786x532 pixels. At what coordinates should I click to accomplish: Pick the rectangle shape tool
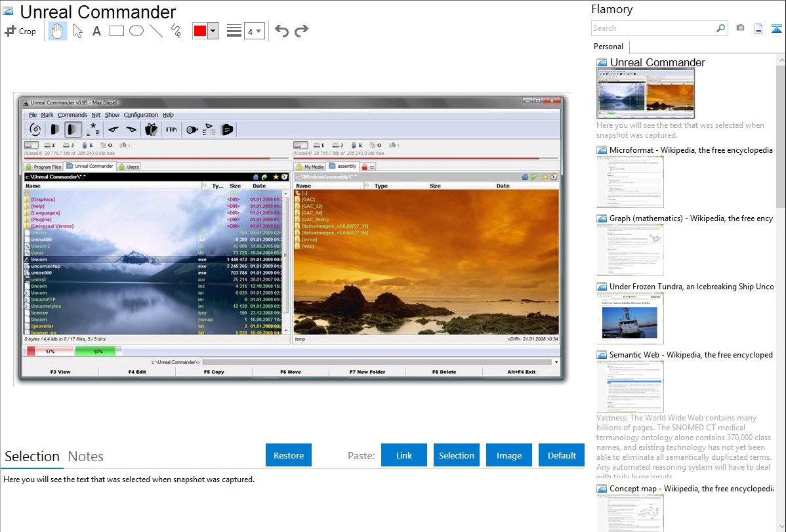tap(117, 31)
